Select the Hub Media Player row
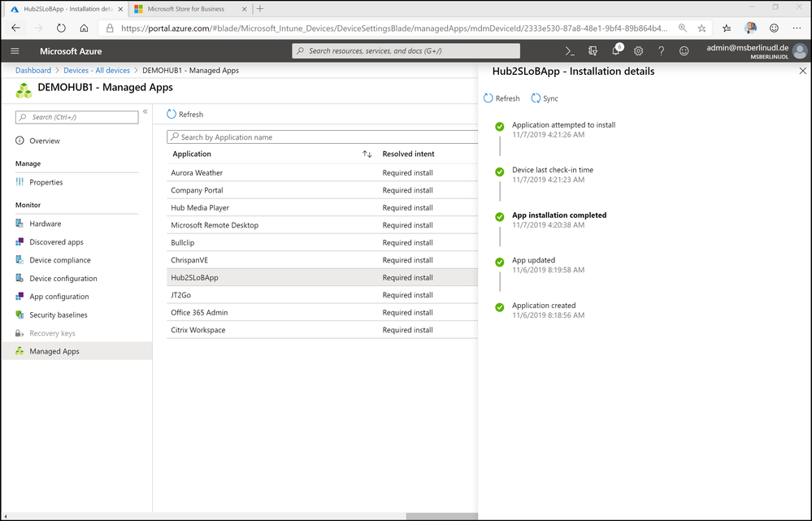812x521 pixels. click(322, 208)
